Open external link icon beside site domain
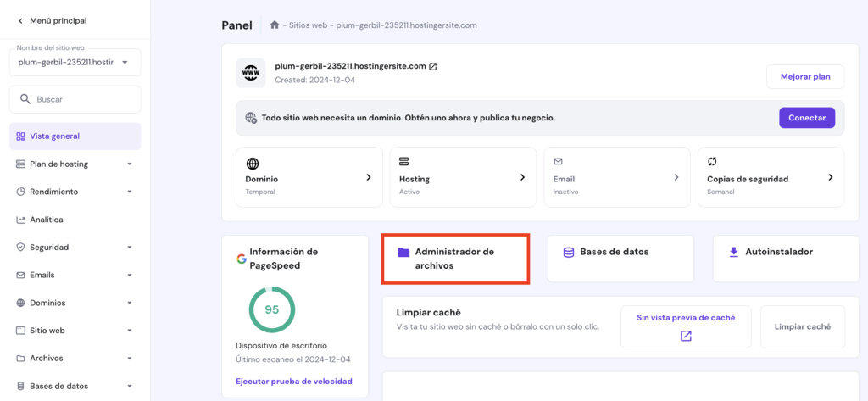 click(x=433, y=66)
